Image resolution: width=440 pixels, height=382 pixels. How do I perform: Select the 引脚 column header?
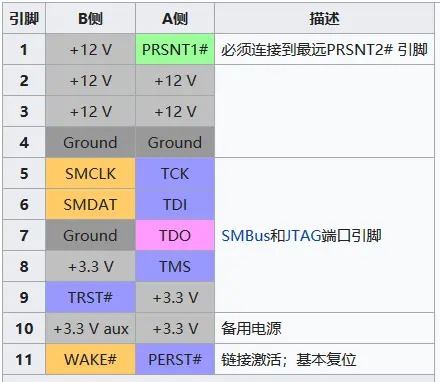pyautogui.click(x=24, y=18)
